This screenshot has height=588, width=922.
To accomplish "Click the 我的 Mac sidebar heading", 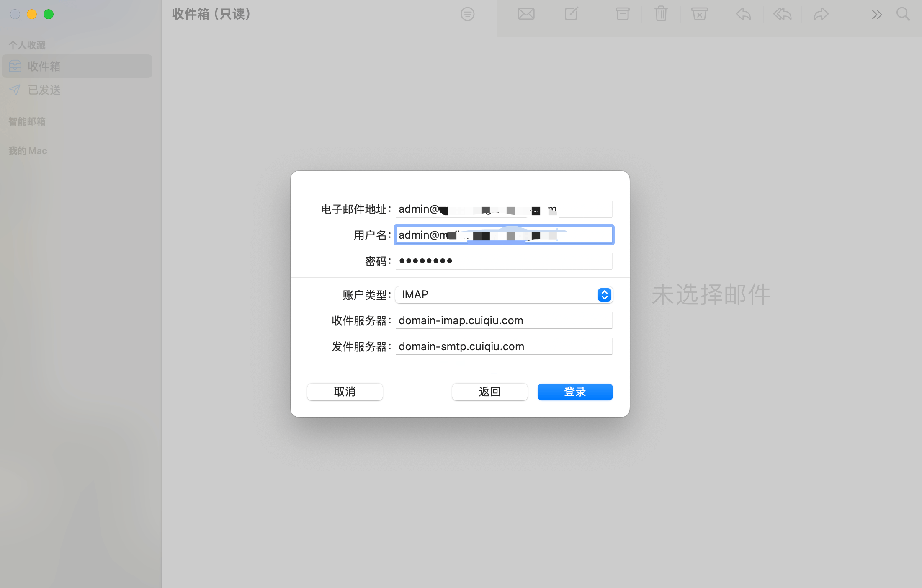I will point(28,151).
